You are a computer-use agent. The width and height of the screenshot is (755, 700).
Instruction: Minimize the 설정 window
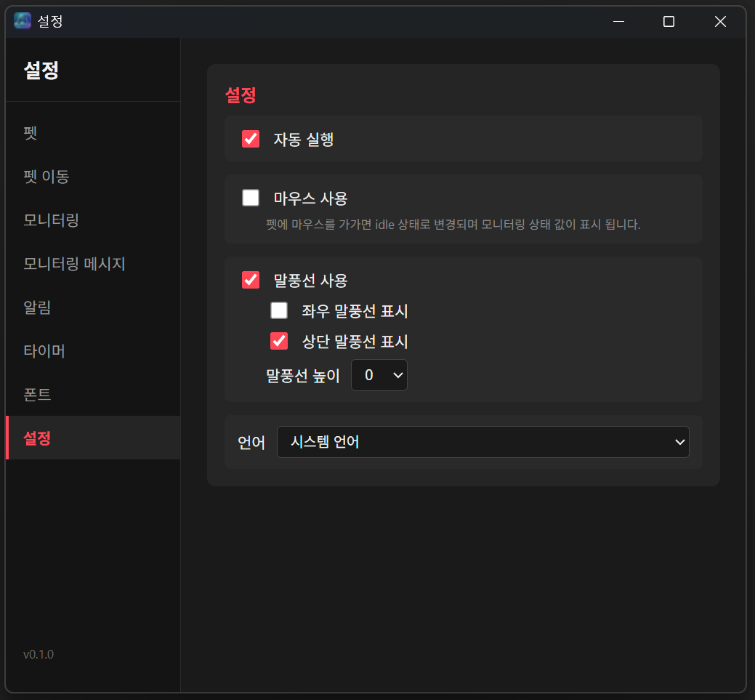618,21
